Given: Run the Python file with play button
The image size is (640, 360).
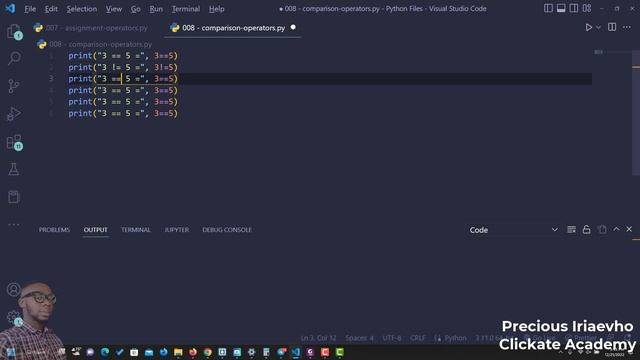Looking at the screenshot, I should click(x=589, y=27).
